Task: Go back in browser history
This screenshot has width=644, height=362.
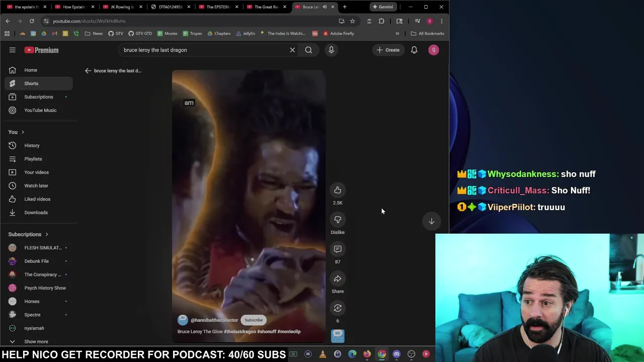Action: pos(8,21)
